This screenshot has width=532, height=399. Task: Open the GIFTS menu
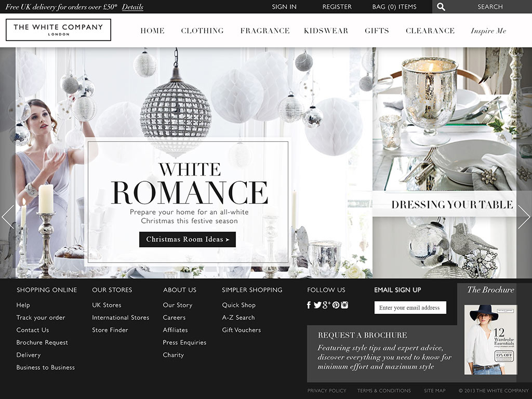pos(377,31)
